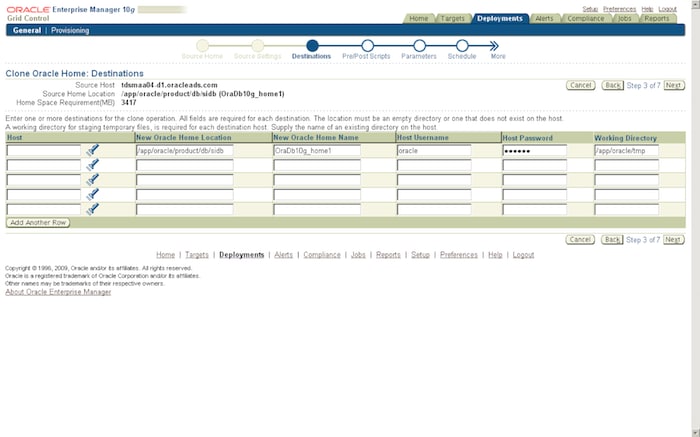This screenshot has height=437, width=700.
Task: Click footer Logout link
Action: (x=523, y=255)
